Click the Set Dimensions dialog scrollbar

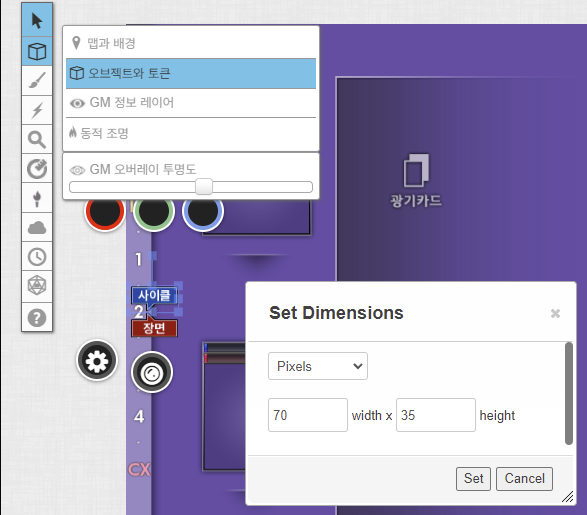coord(569,393)
